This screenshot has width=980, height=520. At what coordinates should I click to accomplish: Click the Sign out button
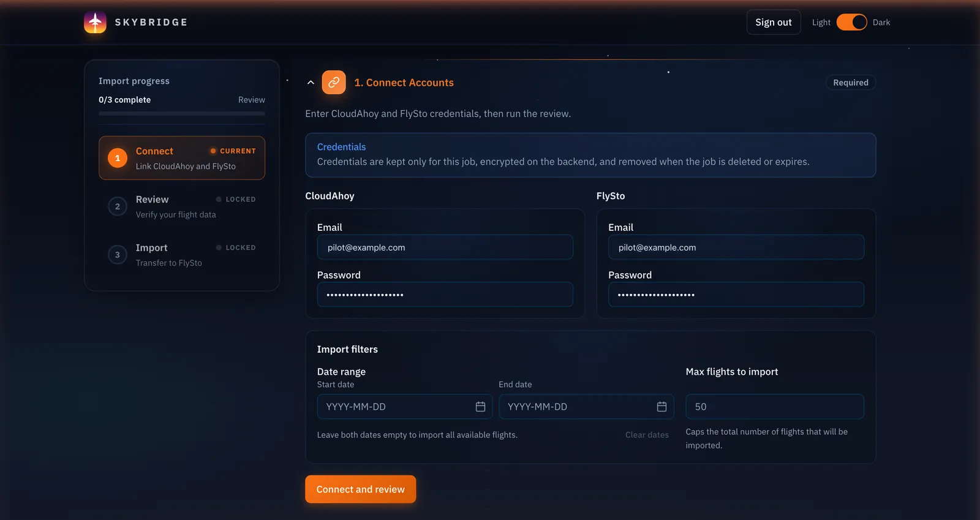[x=774, y=22]
